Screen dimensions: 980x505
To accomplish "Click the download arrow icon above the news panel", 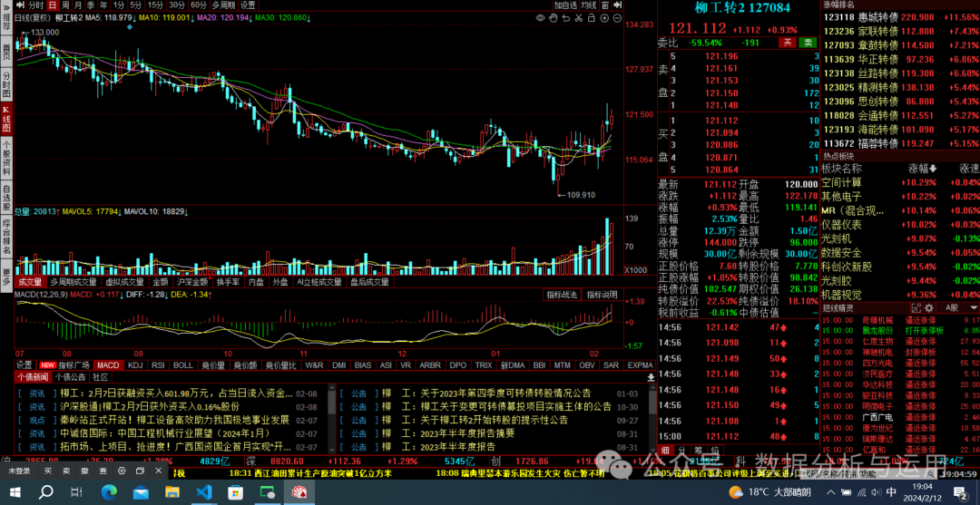I will click(651, 377).
